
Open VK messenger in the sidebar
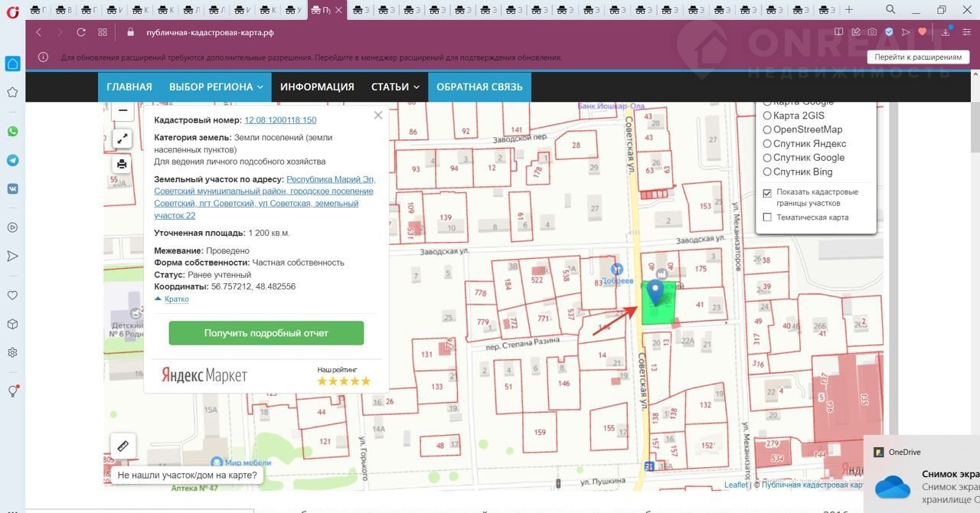[12, 188]
